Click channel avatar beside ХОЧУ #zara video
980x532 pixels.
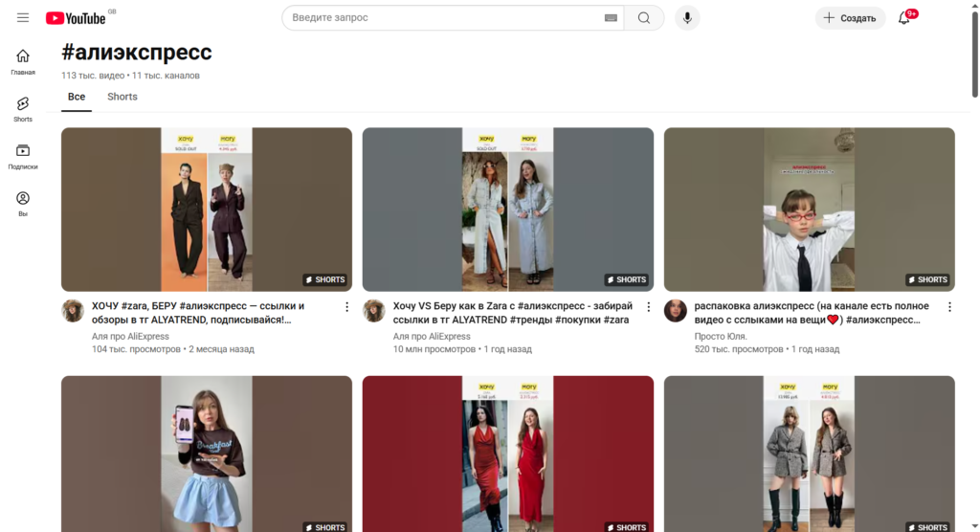click(x=73, y=311)
